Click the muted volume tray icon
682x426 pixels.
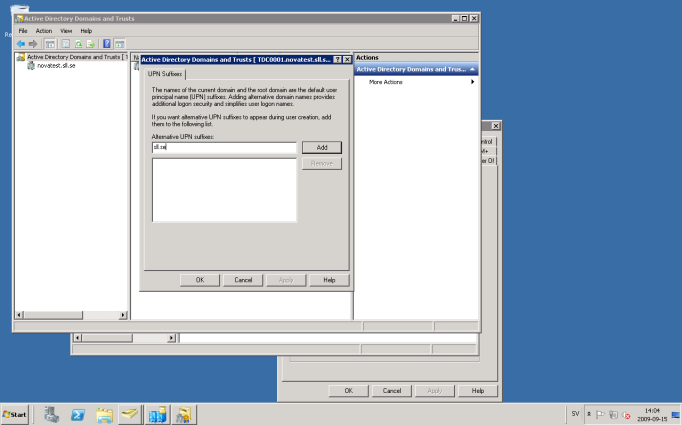click(x=626, y=415)
